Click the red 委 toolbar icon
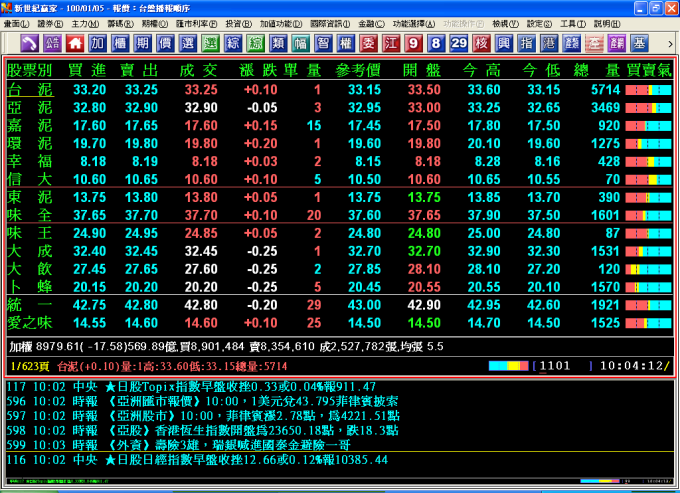The image size is (680, 493). coord(368,43)
